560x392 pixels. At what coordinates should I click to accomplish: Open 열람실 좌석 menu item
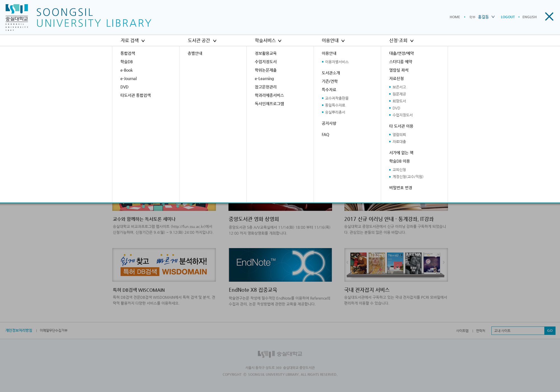click(x=398, y=70)
